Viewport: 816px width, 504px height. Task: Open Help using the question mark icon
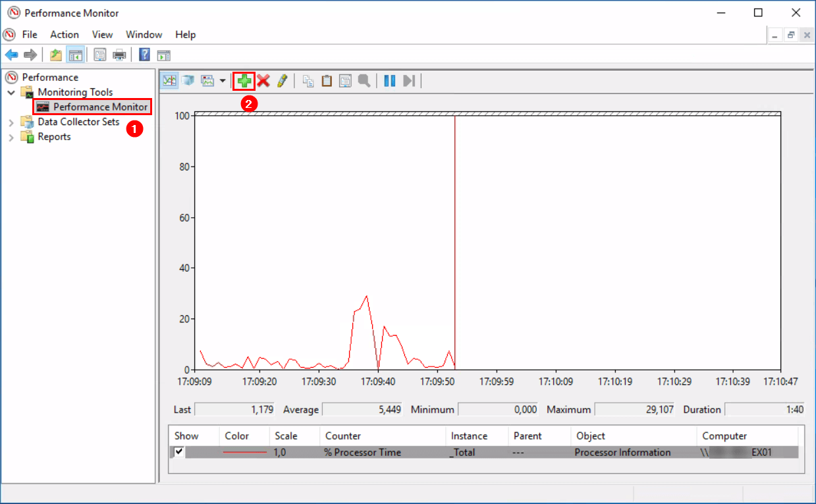click(144, 55)
